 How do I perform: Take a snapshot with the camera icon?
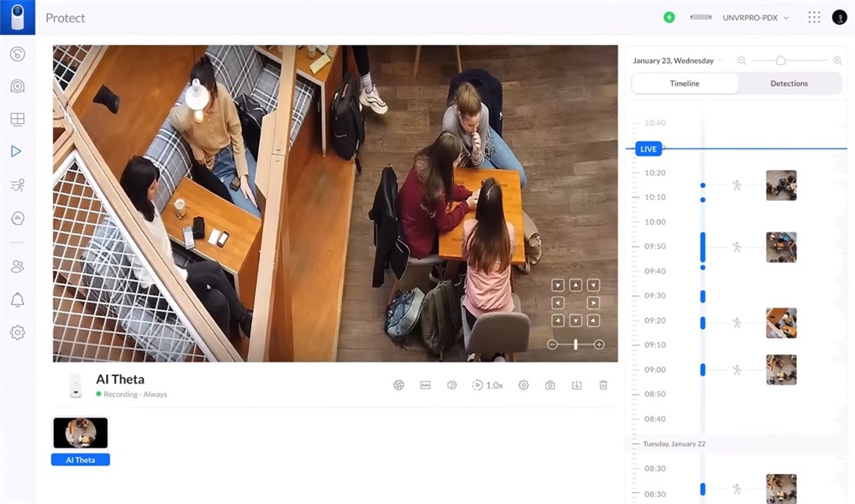(550, 385)
